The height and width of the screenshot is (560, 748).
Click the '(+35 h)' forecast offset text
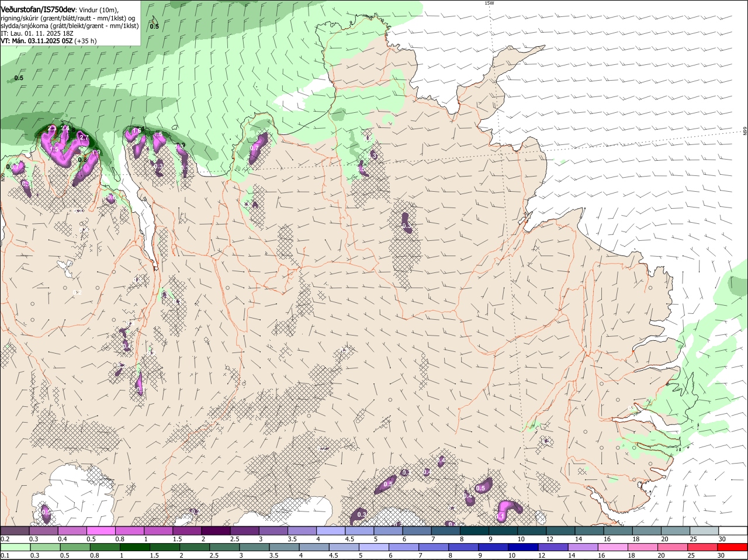[x=85, y=41]
